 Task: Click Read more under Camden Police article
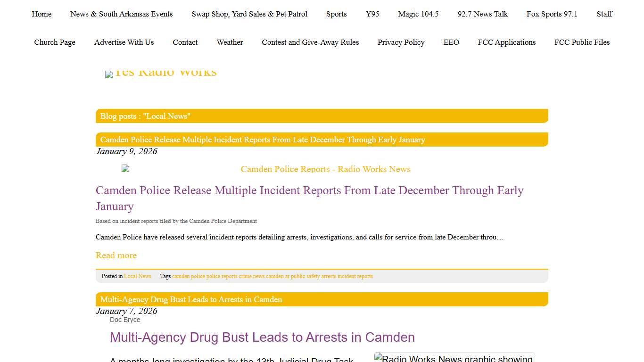[116, 255]
